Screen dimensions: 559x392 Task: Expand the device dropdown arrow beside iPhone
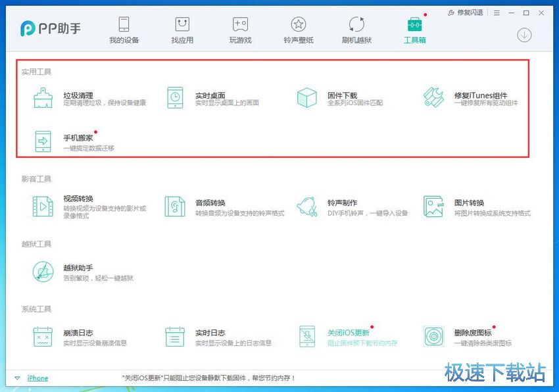point(17,378)
